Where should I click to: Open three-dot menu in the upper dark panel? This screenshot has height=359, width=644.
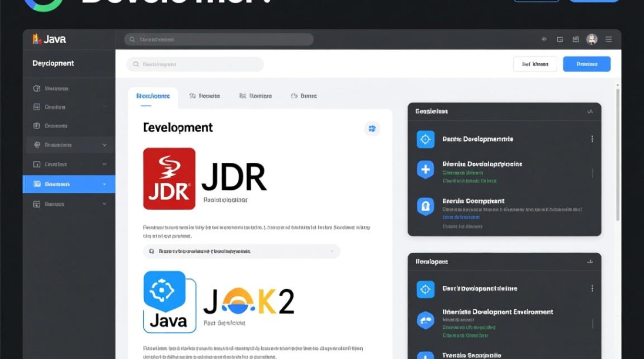[592, 139]
